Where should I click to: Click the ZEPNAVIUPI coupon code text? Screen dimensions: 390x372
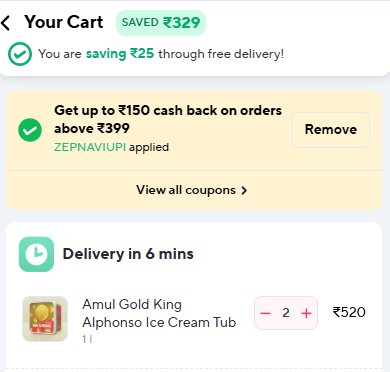pos(90,147)
